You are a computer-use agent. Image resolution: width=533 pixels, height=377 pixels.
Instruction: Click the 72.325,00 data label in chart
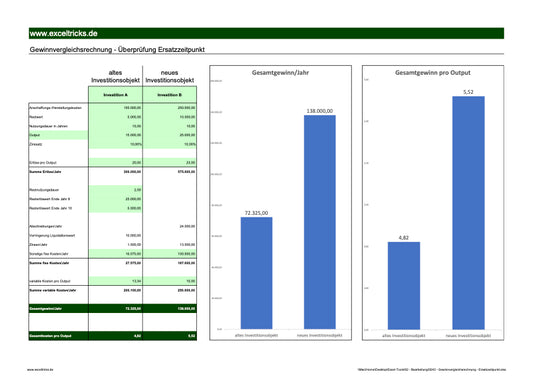point(256,213)
